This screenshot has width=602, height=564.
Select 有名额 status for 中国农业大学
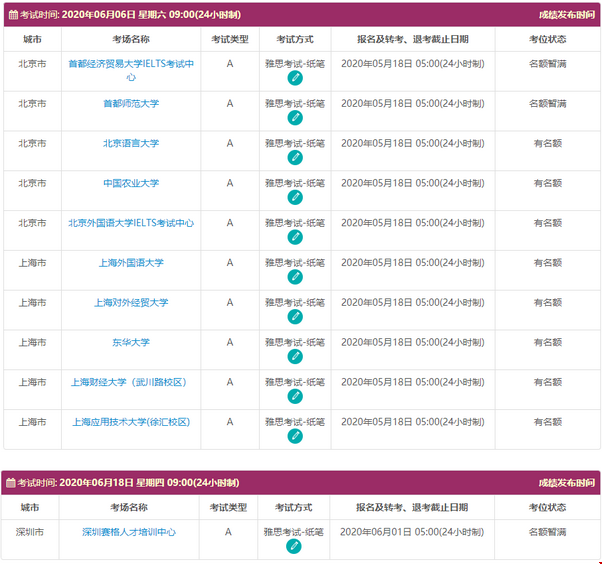pos(547,183)
